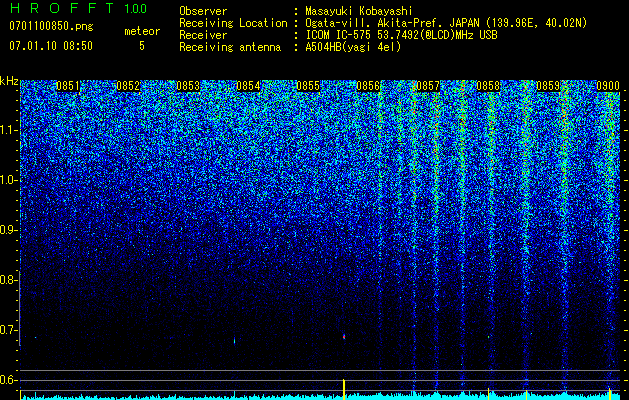The width and height of the screenshot is (629, 400).
Task: Click the tall yellow detection marker at bottom
Action: [x=344, y=389]
